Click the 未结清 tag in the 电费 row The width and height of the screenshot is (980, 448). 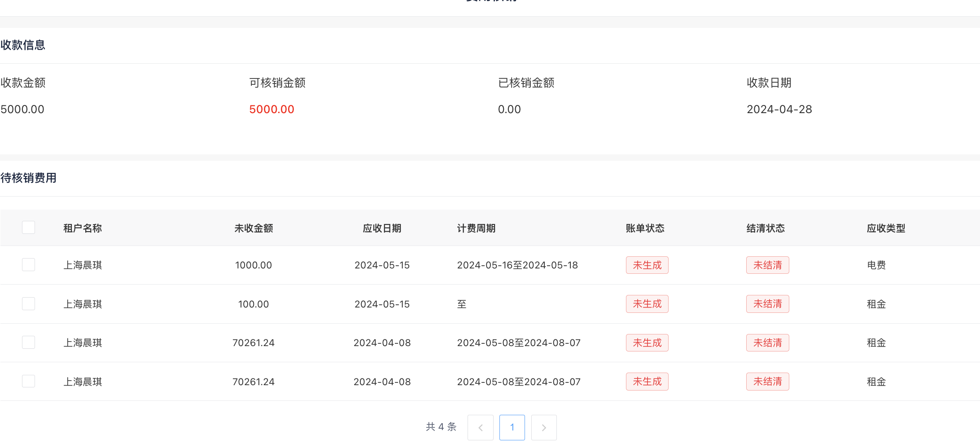[767, 265]
